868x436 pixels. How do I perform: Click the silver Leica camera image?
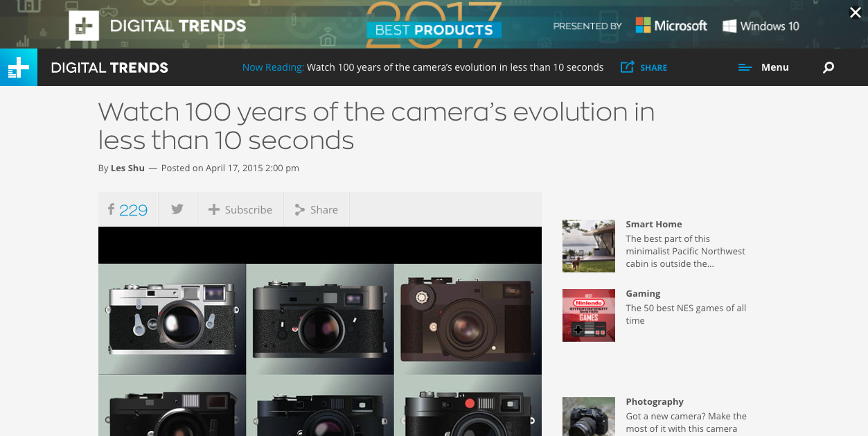[x=172, y=319]
